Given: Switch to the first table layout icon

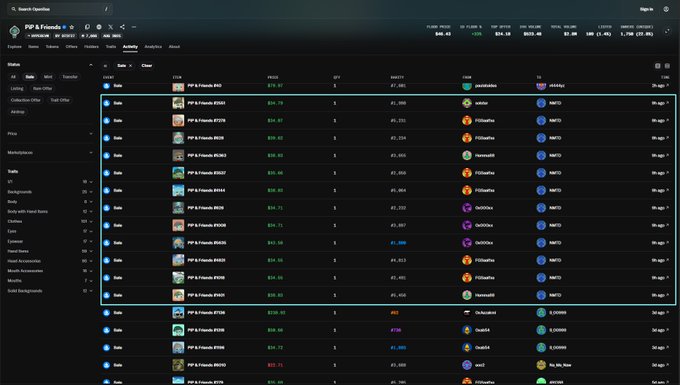Looking at the screenshot, I should click(657, 66).
